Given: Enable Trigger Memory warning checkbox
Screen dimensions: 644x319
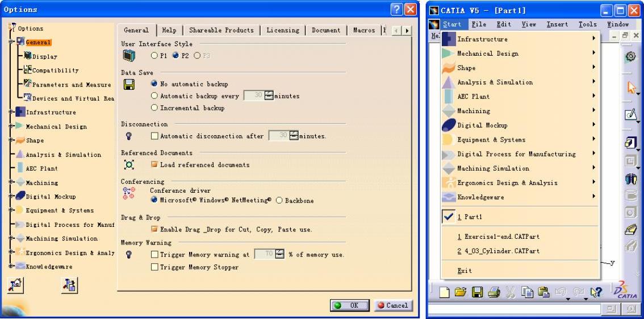Looking at the screenshot, I should click(154, 254).
